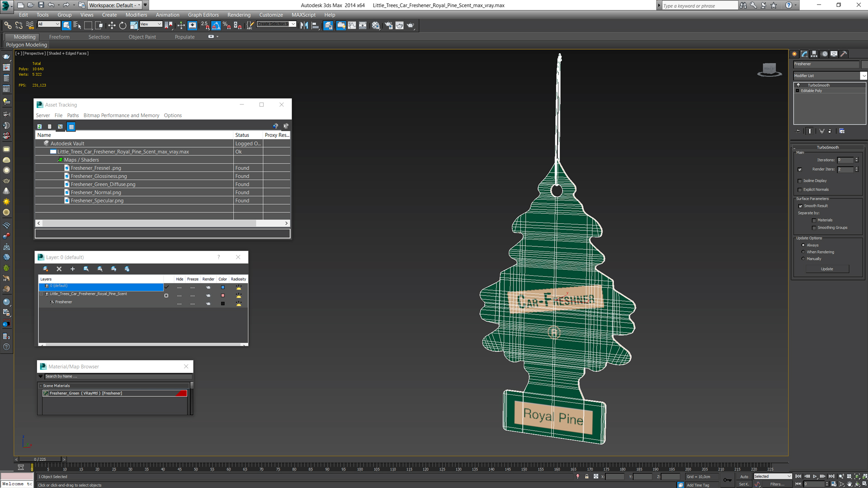
Task: Click Create New Layer plus icon
Action: click(72, 269)
